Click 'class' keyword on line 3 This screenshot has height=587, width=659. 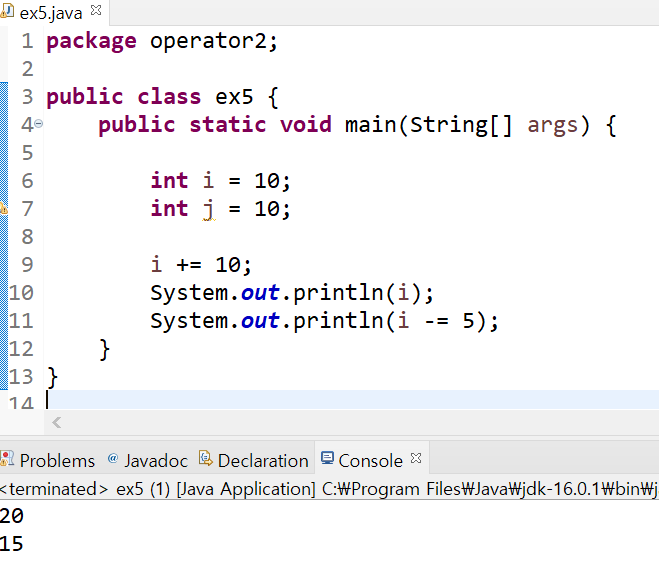[169, 97]
